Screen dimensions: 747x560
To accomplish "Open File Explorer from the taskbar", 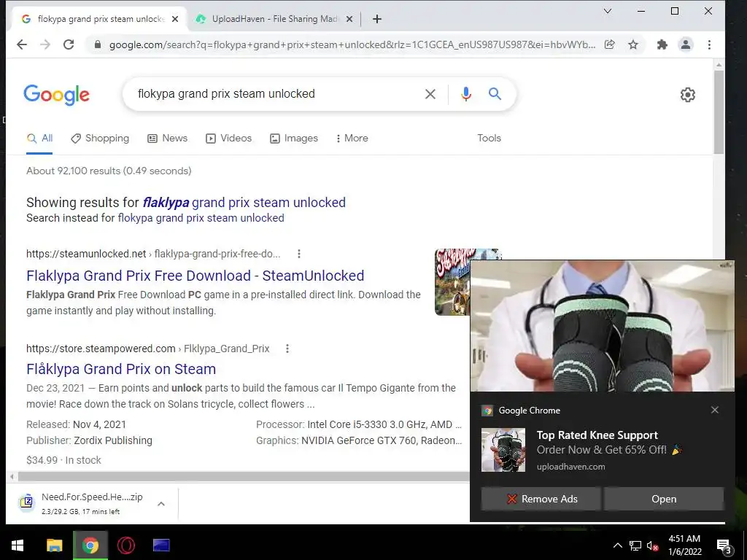I will click(x=54, y=545).
